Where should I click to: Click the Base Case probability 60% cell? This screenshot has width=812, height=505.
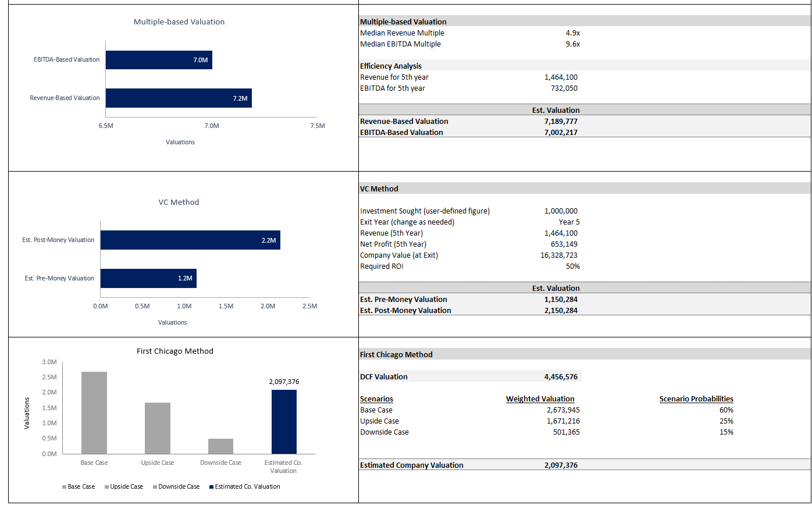pos(726,410)
